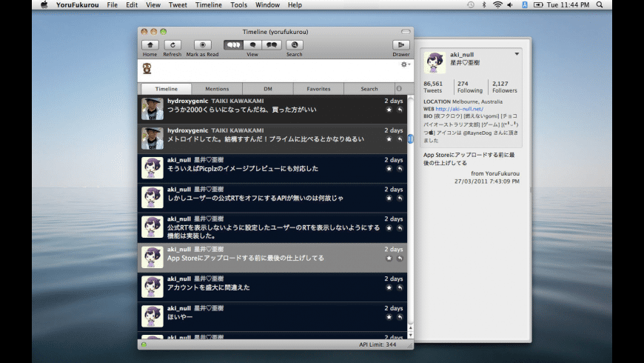Click the 274 Following count

coord(470,87)
